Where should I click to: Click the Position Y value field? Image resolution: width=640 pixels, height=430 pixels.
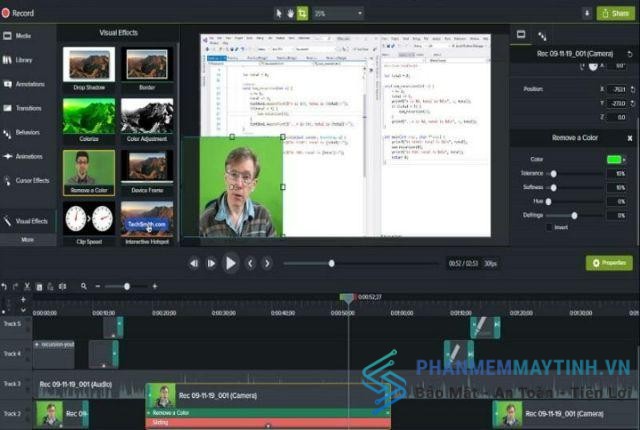click(x=618, y=104)
